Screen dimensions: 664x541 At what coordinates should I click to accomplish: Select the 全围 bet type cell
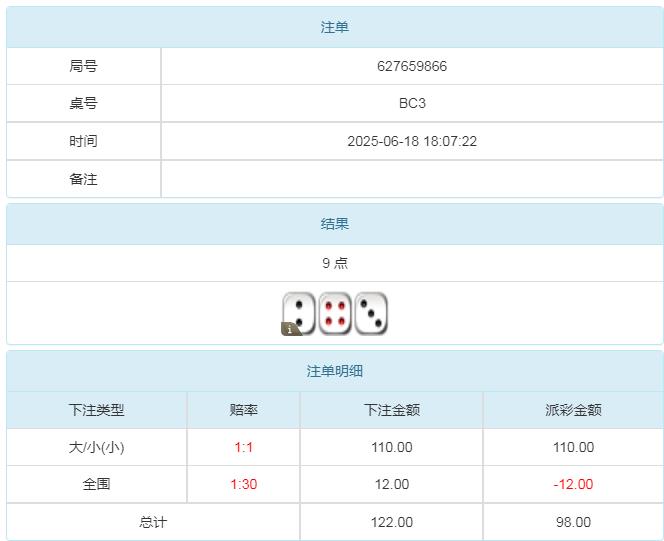pos(97,484)
